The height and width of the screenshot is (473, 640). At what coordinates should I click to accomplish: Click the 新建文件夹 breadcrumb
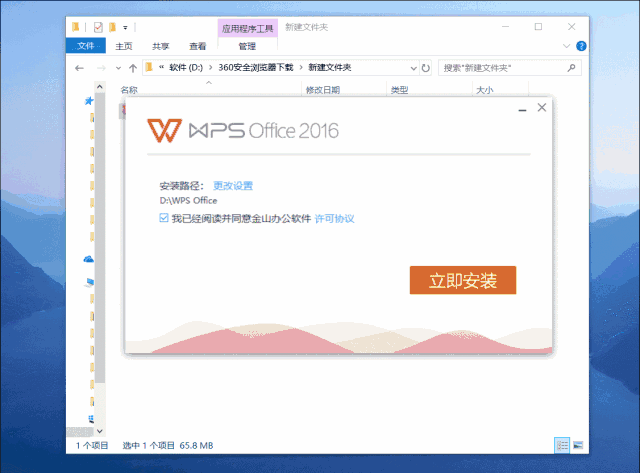click(x=330, y=68)
